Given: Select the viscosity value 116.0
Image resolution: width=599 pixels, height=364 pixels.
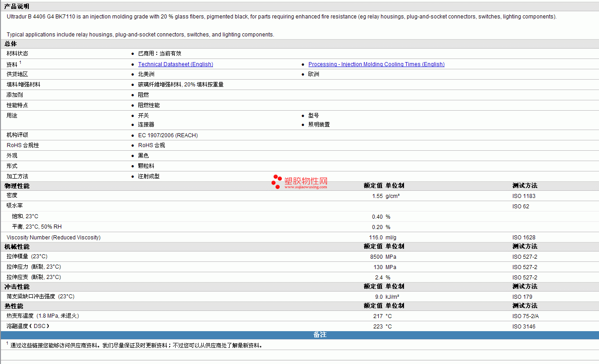Looking at the screenshot, I should click(376, 238).
